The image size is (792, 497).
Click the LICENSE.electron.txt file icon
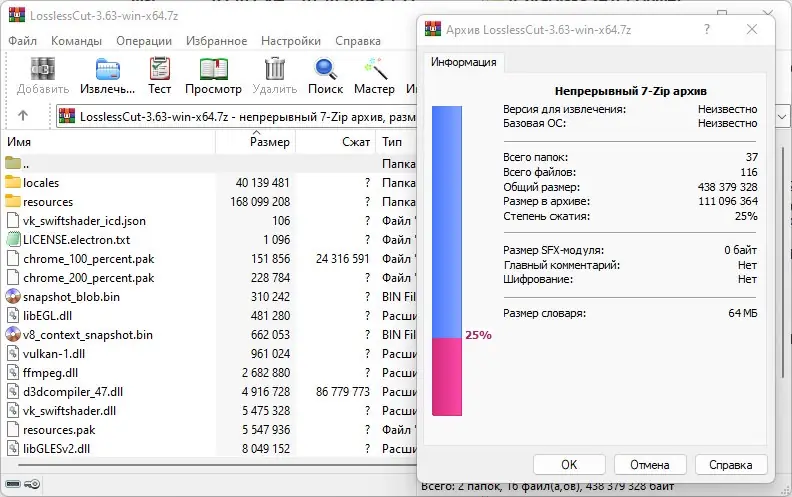(x=13, y=239)
